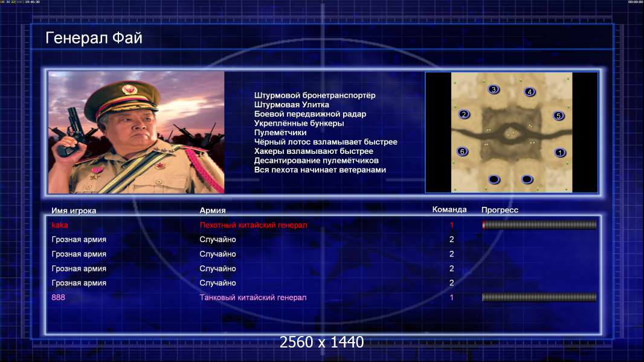Screen dimensions: 644x362
Task: Click 'Вся пехота начинает ветеранами' line
Action: tap(320, 170)
